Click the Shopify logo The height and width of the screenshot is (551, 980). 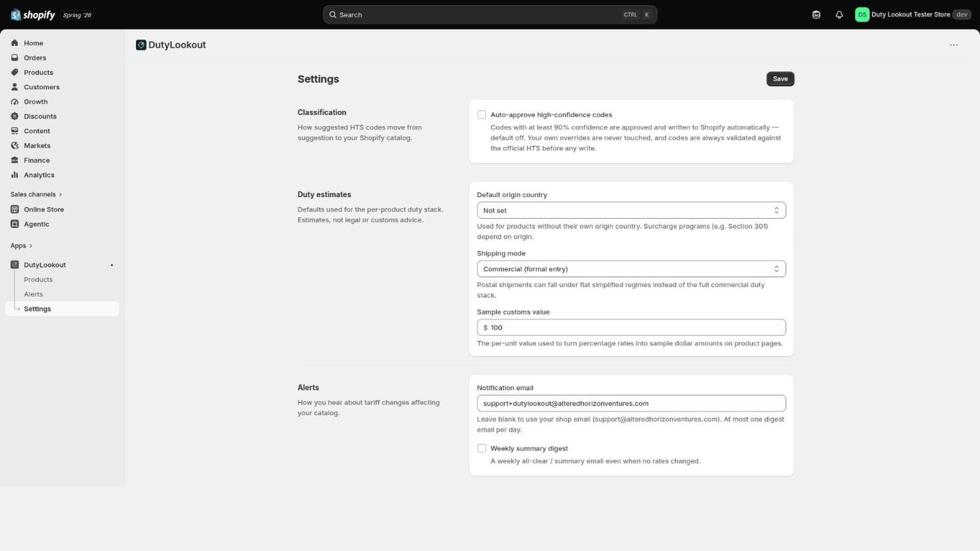33,15
